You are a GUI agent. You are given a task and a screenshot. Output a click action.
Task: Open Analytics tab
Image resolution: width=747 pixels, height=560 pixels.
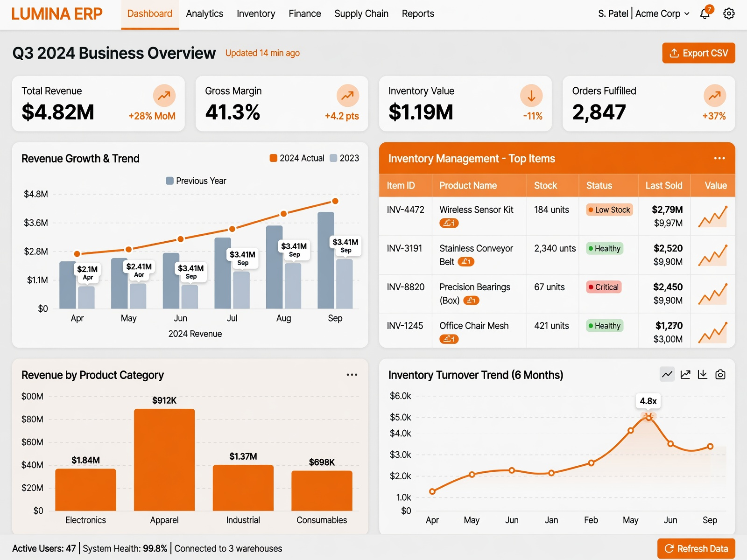tap(204, 14)
